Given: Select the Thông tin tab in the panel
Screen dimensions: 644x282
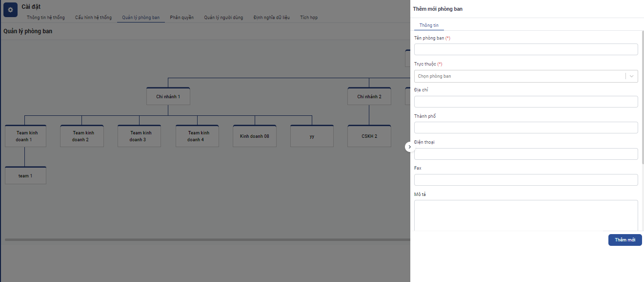Looking at the screenshot, I should [429, 25].
